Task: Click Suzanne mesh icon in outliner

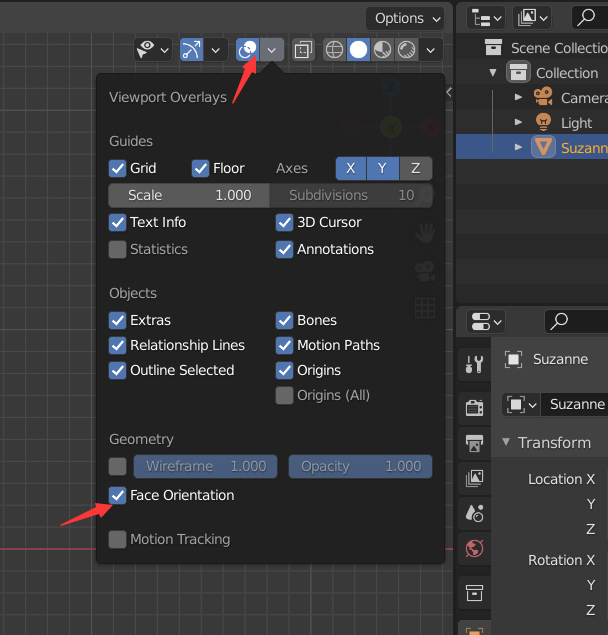Action: [543, 147]
